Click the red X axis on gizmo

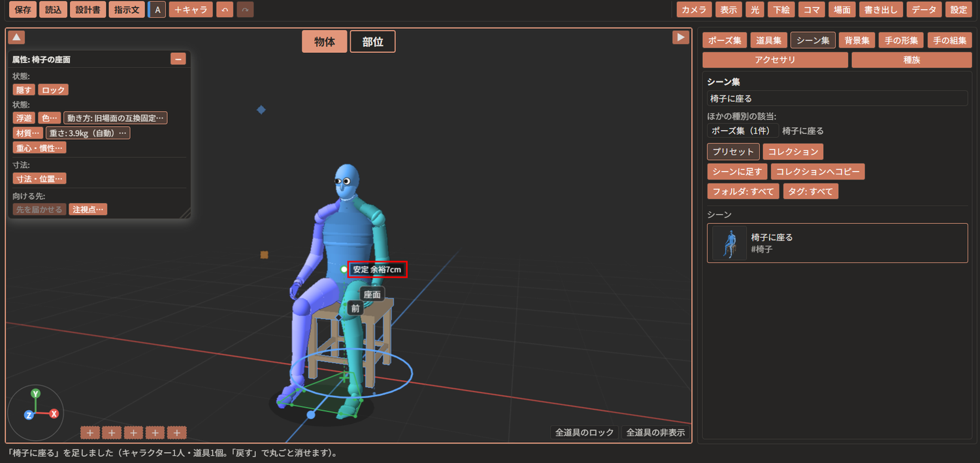54,413
